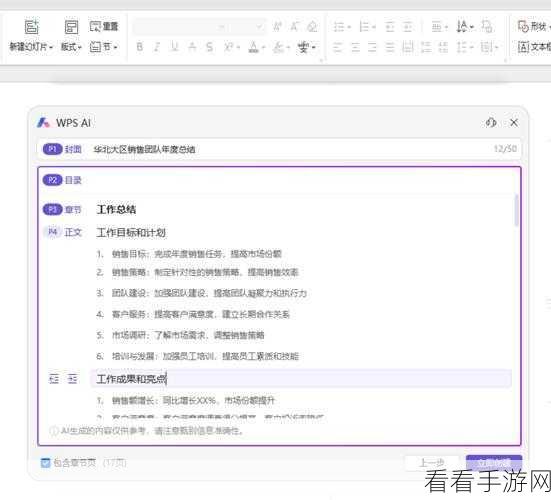Viewport: 551px width, 500px height.
Task: Click the 文本框 text box button
Action: point(534,47)
